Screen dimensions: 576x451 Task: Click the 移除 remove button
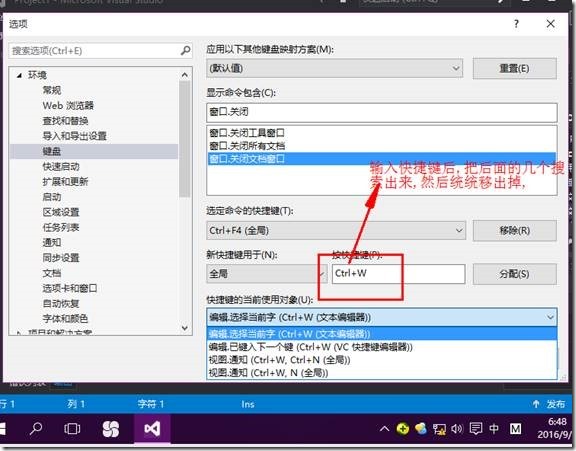[x=514, y=231]
